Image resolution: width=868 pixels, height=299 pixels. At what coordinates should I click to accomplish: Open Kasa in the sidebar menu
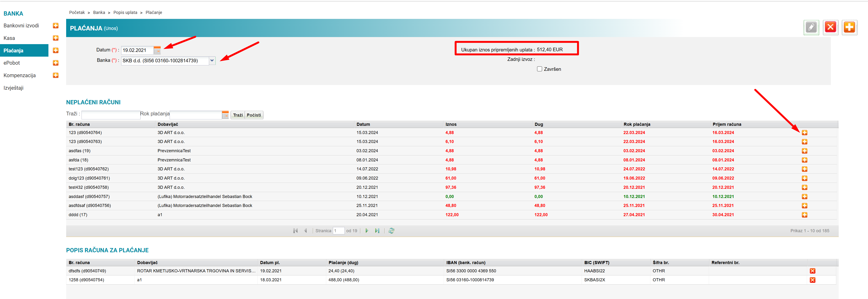coord(9,38)
